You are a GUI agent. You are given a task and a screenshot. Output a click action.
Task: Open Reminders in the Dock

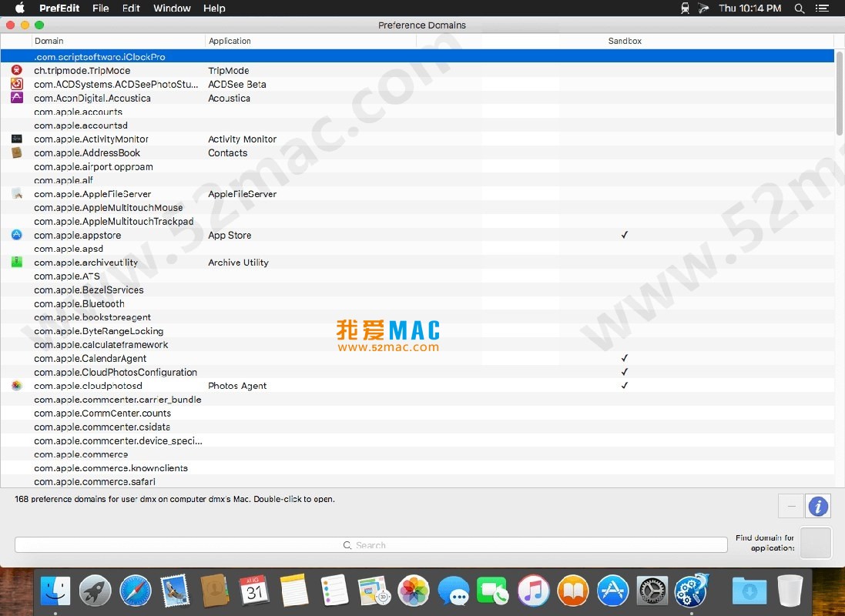pyautogui.click(x=334, y=591)
